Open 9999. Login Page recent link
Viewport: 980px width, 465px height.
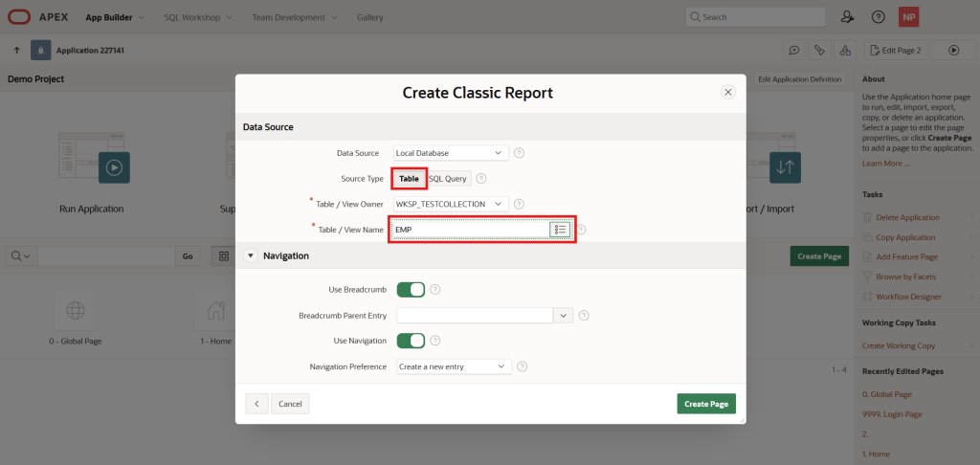pyautogui.click(x=892, y=414)
